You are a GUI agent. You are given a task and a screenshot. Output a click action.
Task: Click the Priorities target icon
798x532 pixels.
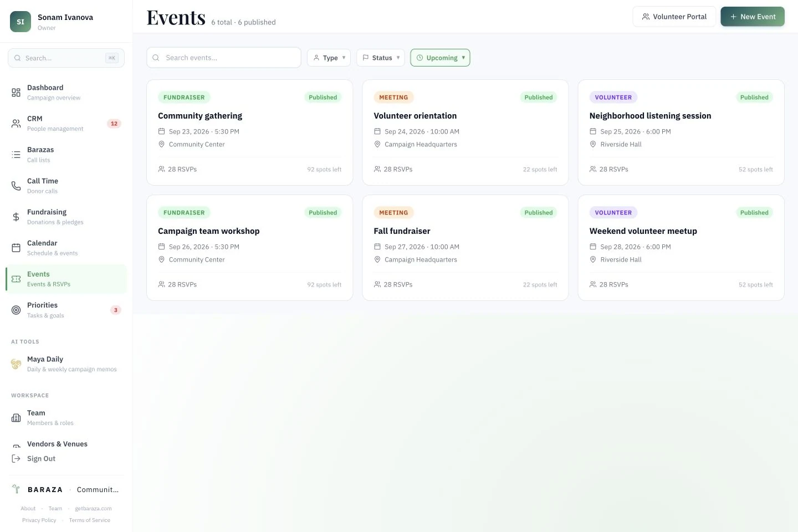[16, 310]
